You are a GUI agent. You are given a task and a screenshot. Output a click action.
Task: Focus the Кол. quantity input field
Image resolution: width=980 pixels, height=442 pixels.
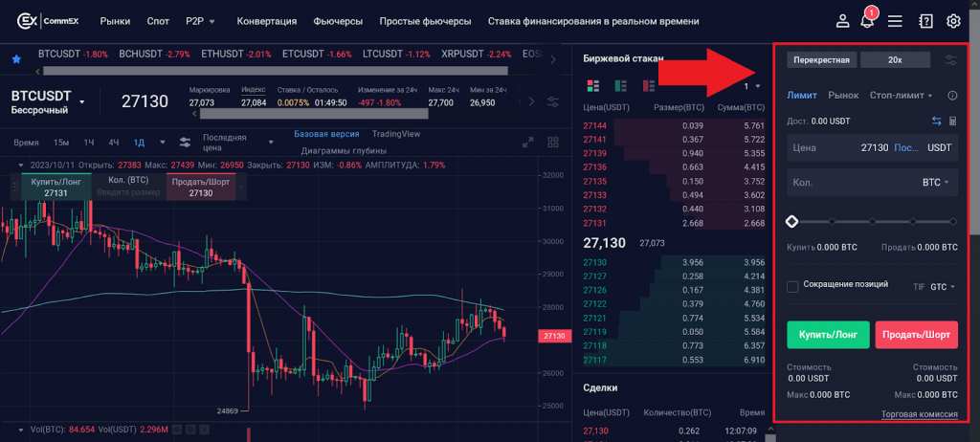pyautogui.click(x=872, y=183)
